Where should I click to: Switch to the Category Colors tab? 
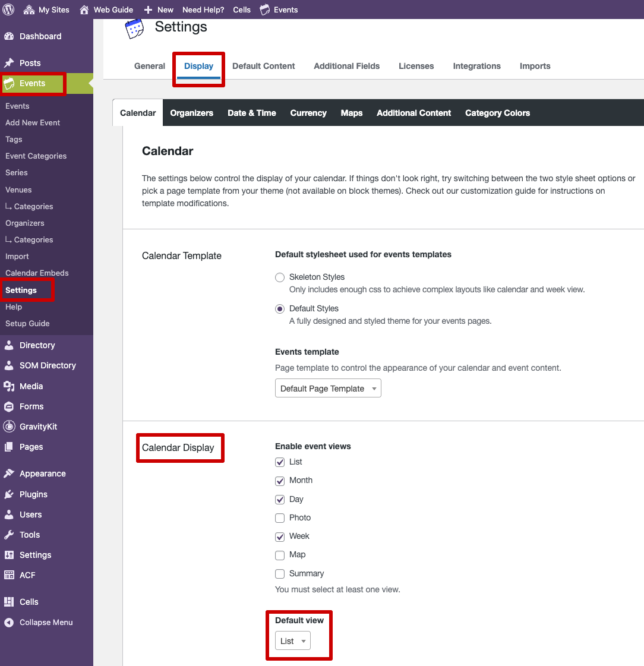click(x=497, y=112)
